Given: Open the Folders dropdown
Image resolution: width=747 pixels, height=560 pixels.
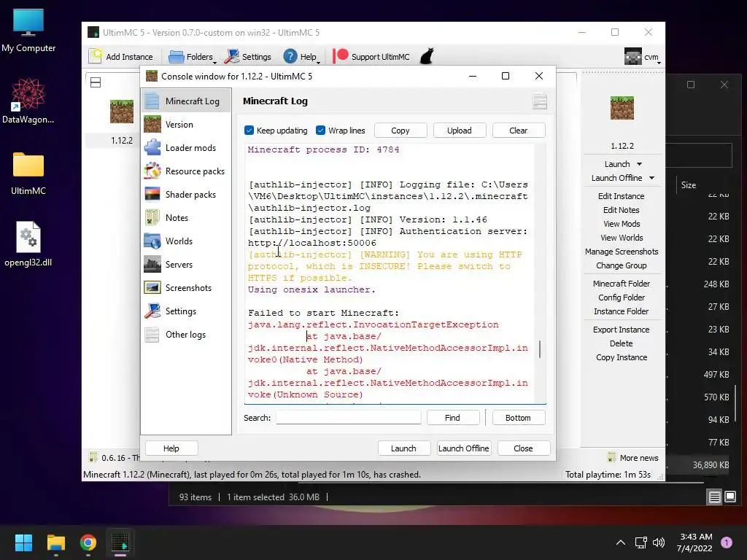Looking at the screenshot, I should point(193,57).
